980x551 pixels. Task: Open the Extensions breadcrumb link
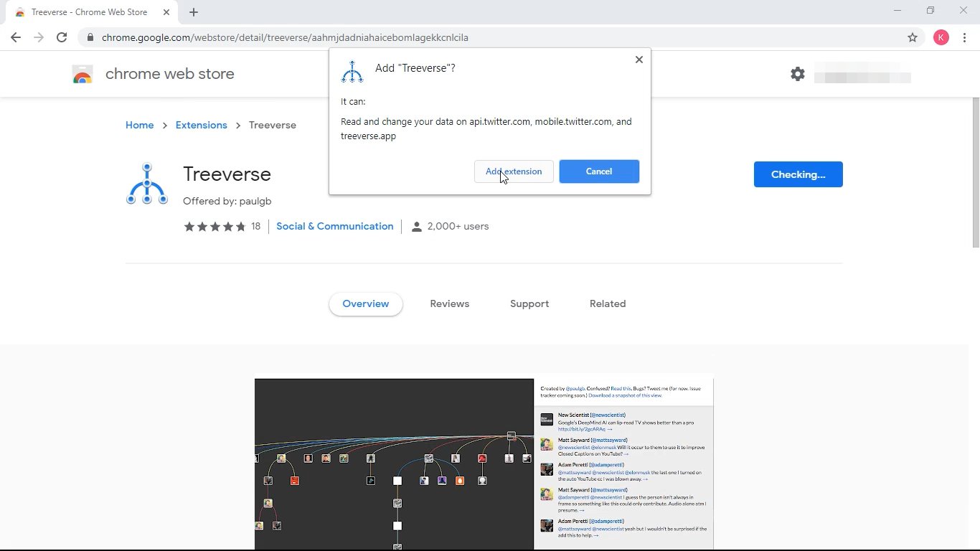pos(201,125)
